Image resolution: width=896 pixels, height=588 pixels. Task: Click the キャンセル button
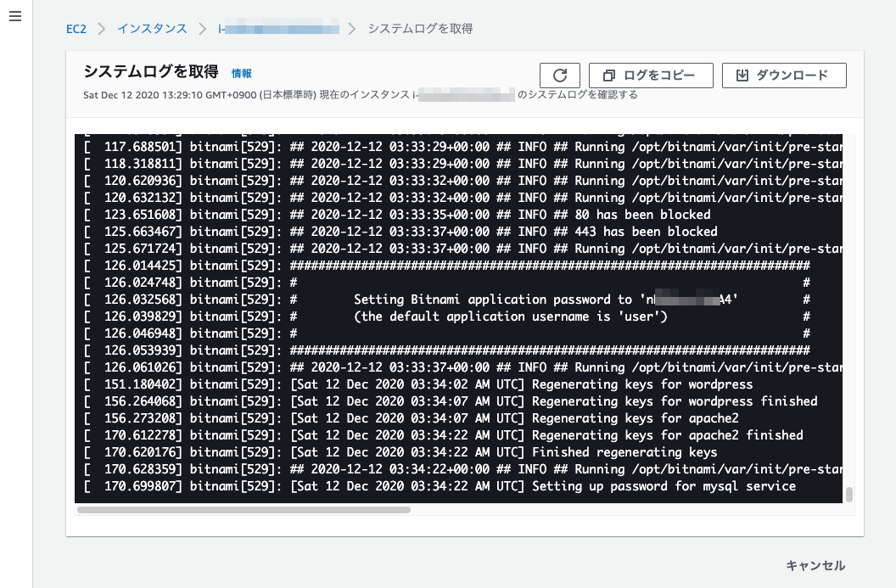815,565
